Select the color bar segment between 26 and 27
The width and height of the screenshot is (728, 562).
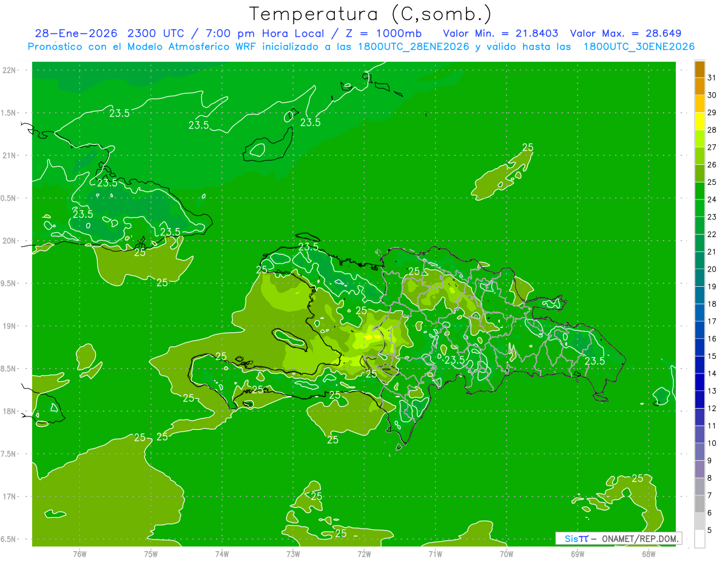(699, 156)
